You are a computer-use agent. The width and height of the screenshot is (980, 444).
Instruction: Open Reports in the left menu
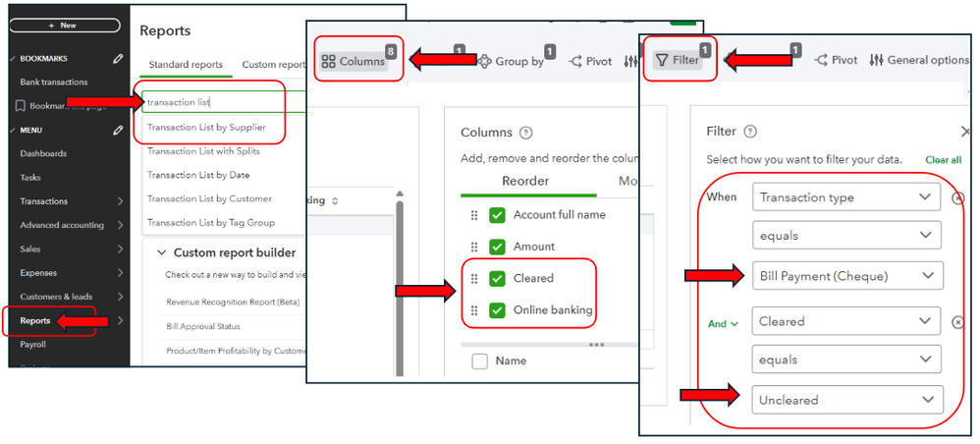[x=35, y=321]
